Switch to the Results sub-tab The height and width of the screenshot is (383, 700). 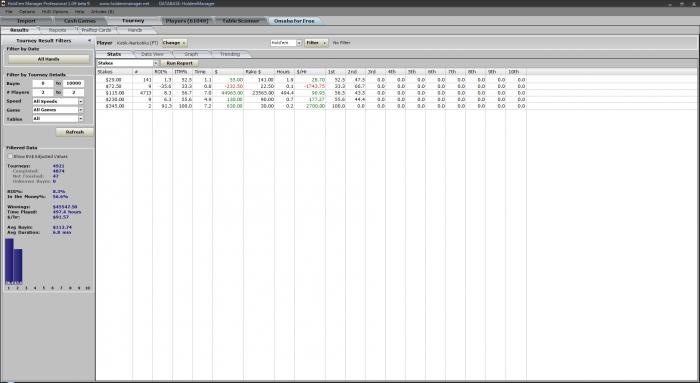(x=19, y=30)
